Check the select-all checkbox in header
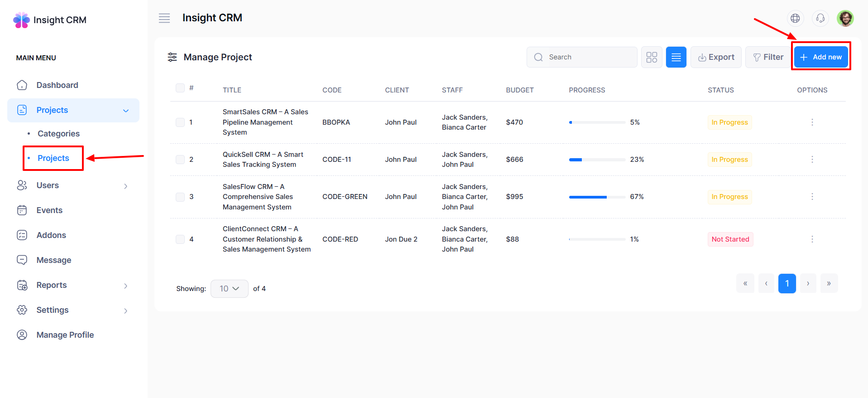 180,88
